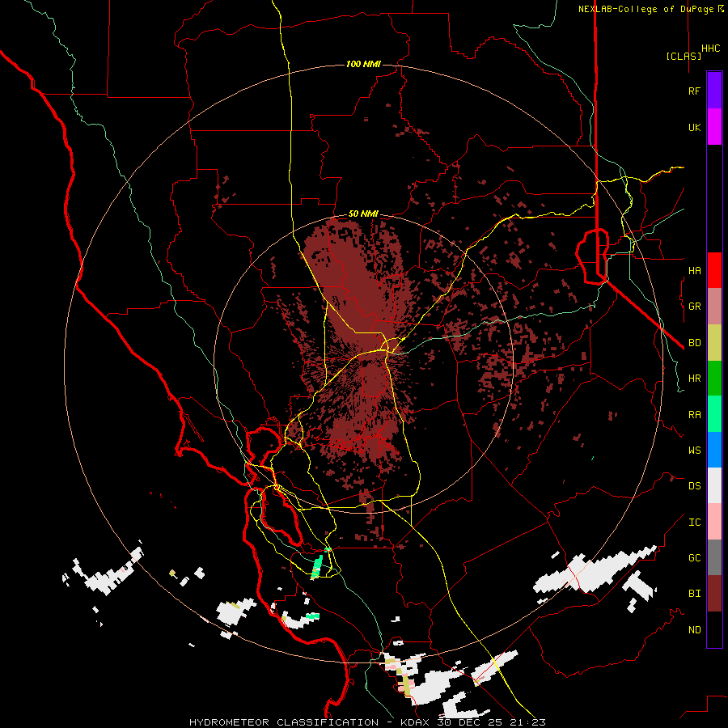
Task: Select the BD big drops swatch
Action: (x=714, y=343)
